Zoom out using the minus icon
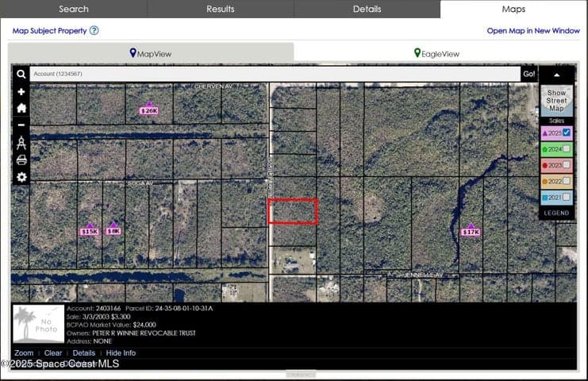The image size is (588, 381). 21,125
